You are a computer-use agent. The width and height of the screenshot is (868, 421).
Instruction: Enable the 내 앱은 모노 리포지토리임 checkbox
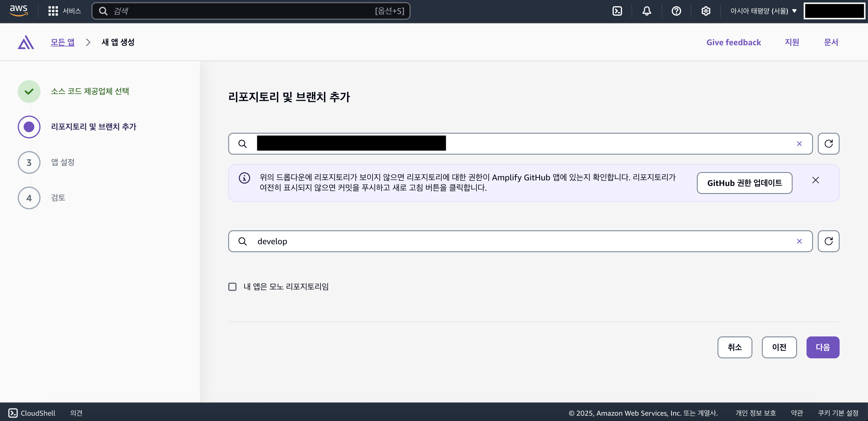point(232,286)
